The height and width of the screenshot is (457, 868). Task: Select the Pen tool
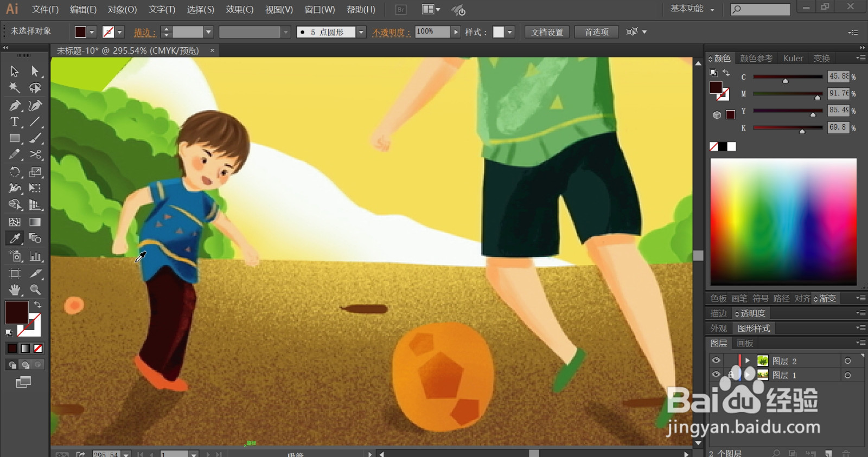coord(15,105)
